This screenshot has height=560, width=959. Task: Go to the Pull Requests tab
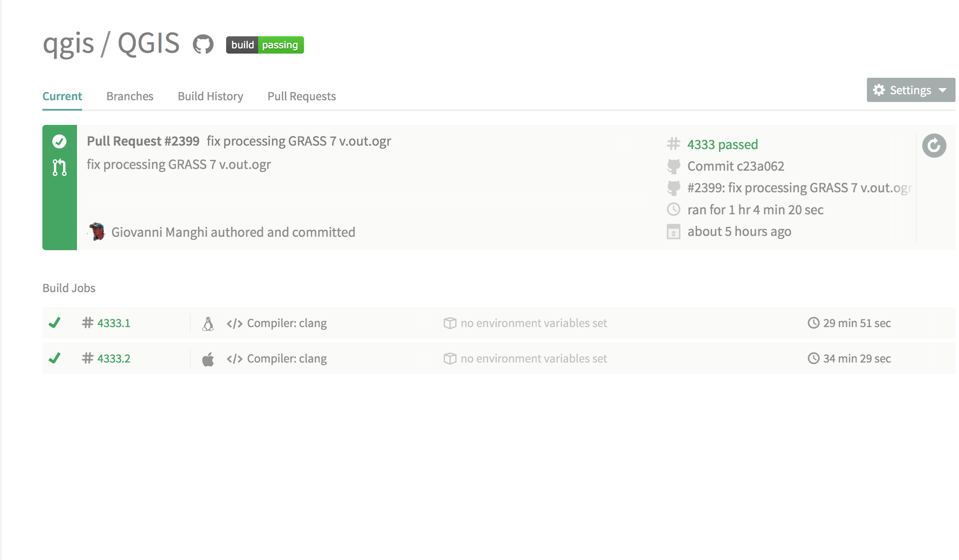(301, 96)
